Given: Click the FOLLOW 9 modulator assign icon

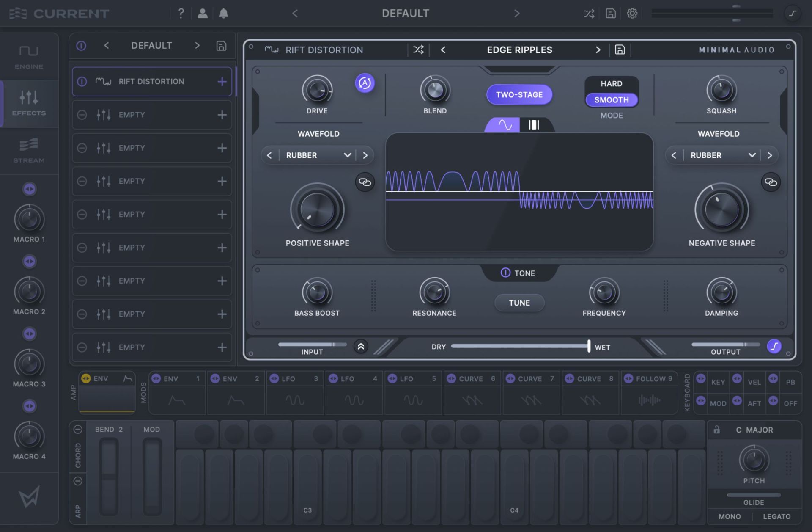Looking at the screenshot, I should (628, 378).
